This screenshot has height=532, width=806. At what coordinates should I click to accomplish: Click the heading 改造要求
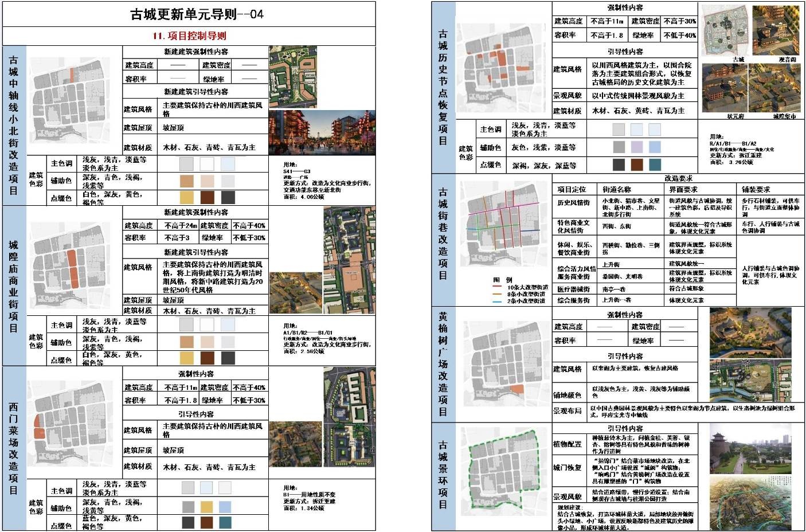(x=678, y=178)
